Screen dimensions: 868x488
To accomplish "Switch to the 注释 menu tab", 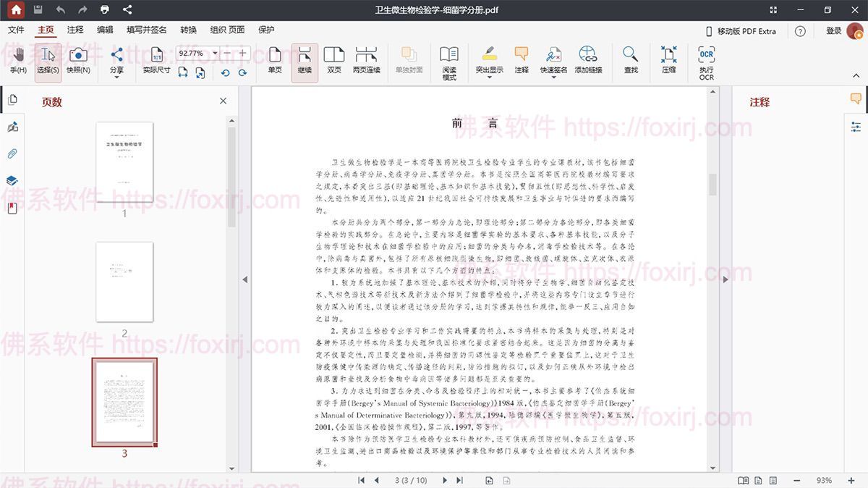I will coord(75,30).
